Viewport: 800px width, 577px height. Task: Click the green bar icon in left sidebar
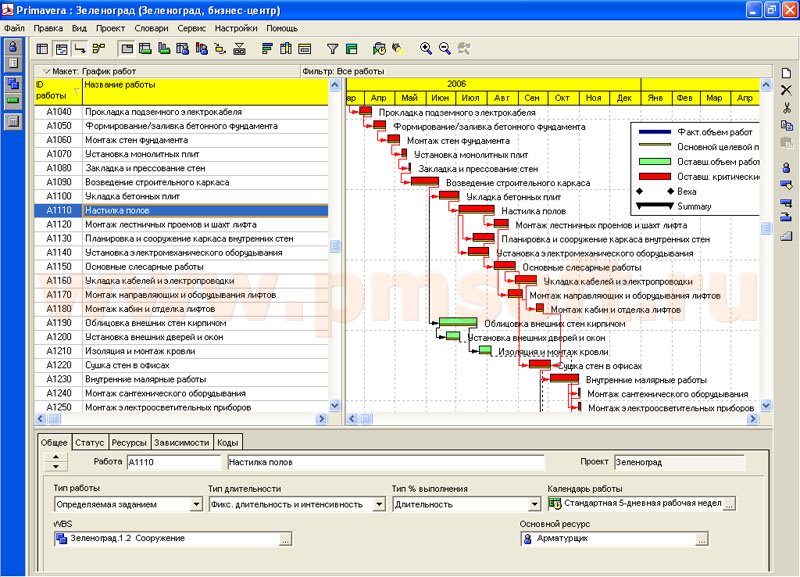pos(13,101)
